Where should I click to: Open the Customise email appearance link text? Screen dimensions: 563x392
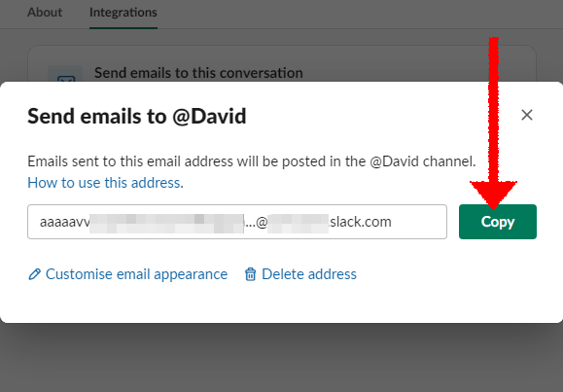(136, 274)
